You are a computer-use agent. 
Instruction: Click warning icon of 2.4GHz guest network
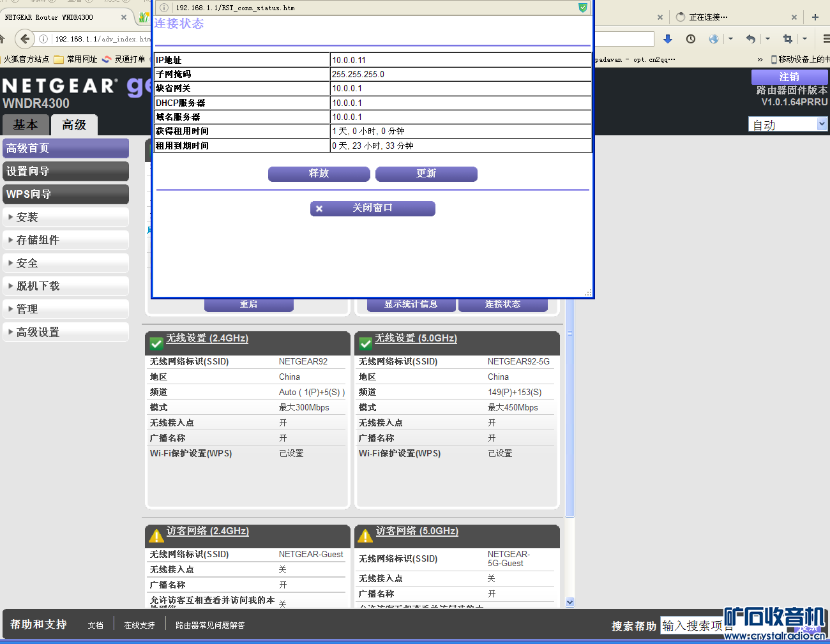tap(156, 535)
